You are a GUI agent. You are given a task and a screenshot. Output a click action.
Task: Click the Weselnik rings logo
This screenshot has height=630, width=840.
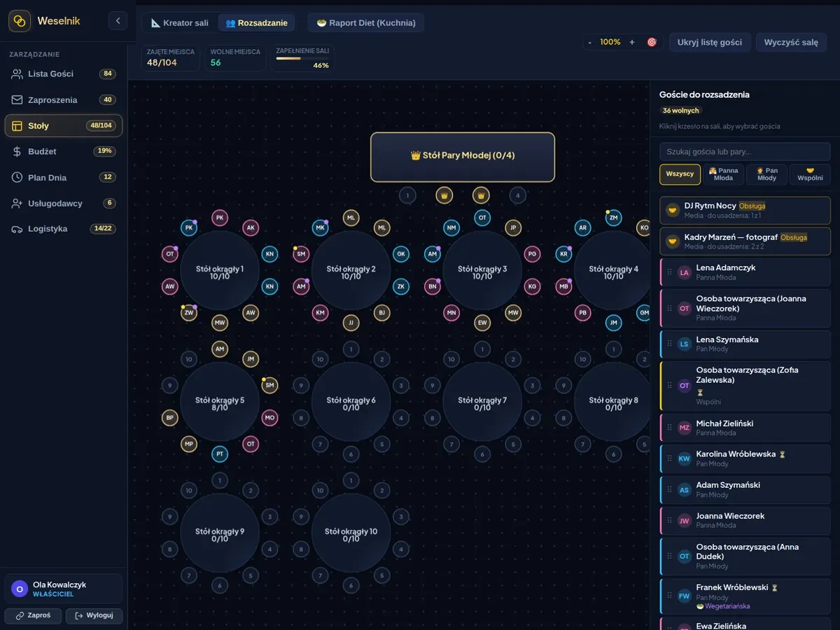coord(20,21)
